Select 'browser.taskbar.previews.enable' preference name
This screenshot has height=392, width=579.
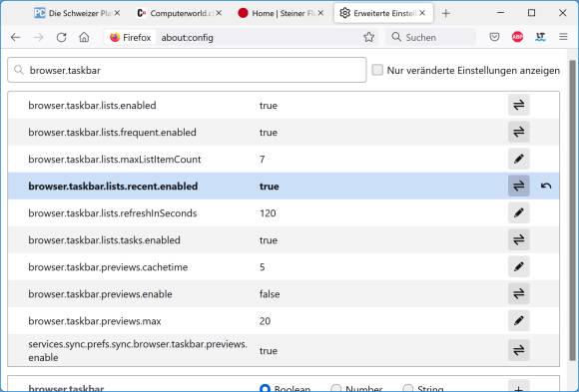100,294
